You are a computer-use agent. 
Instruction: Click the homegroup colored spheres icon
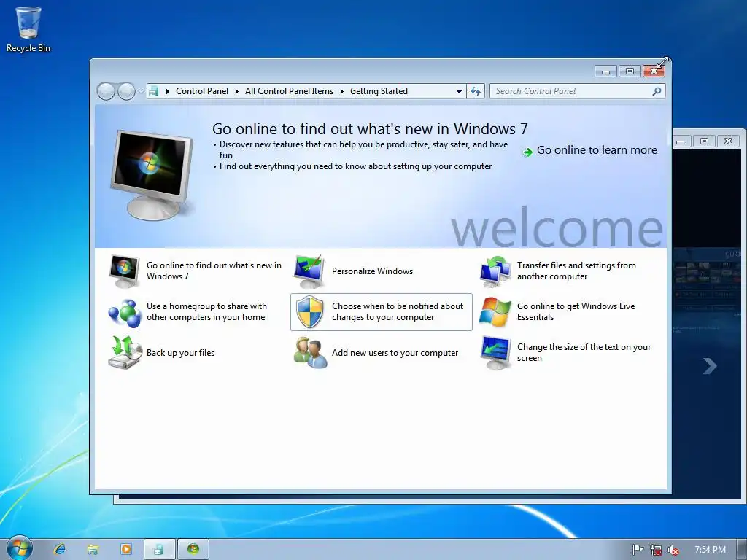pos(124,312)
